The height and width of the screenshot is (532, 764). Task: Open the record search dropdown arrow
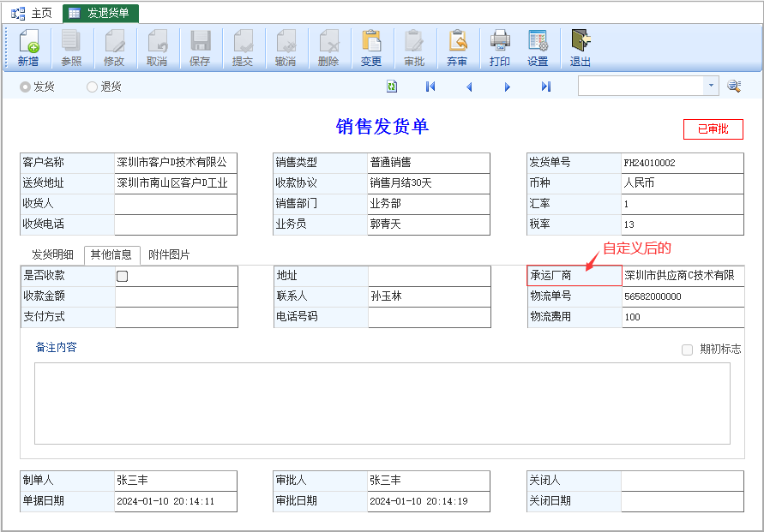click(711, 86)
